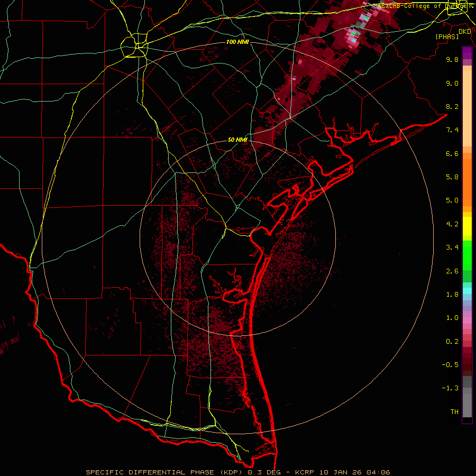Click the 5.8 scale value label

click(452, 177)
